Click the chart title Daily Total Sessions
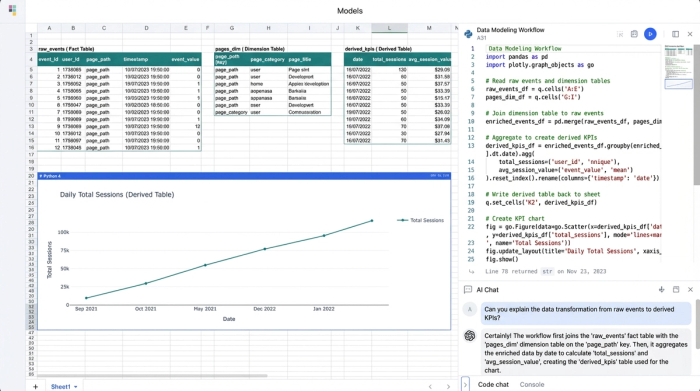700x391 pixels. (x=117, y=195)
